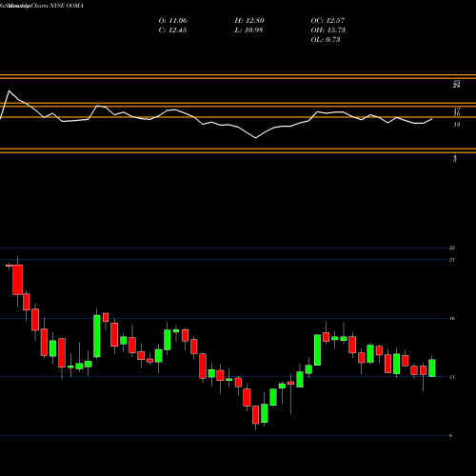Select the lowest red candle near price 6
This screenshot has width=476, height=476.
point(255,415)
